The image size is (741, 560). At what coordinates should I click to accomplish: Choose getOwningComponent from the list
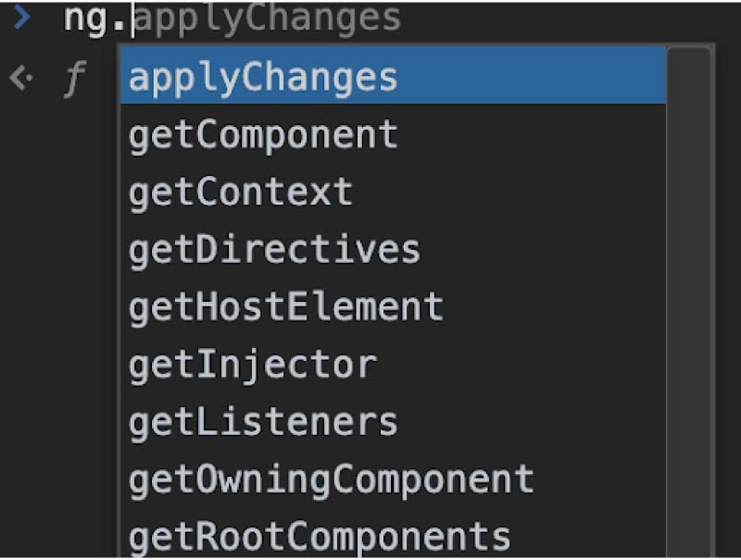393,479
